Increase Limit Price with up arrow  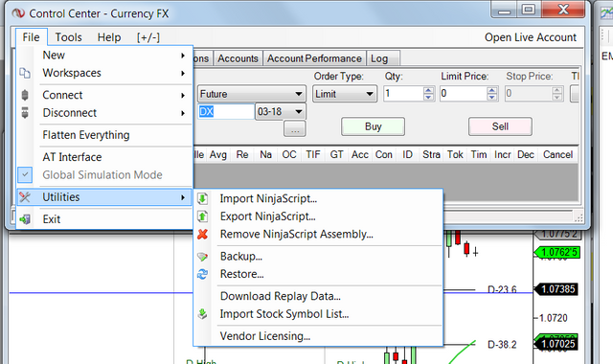point(491,90)
